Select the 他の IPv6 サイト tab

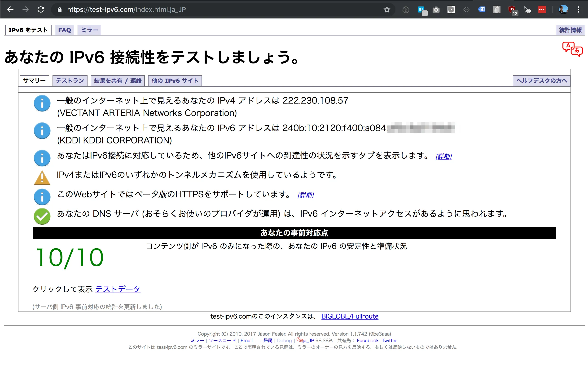pos(175,81)
